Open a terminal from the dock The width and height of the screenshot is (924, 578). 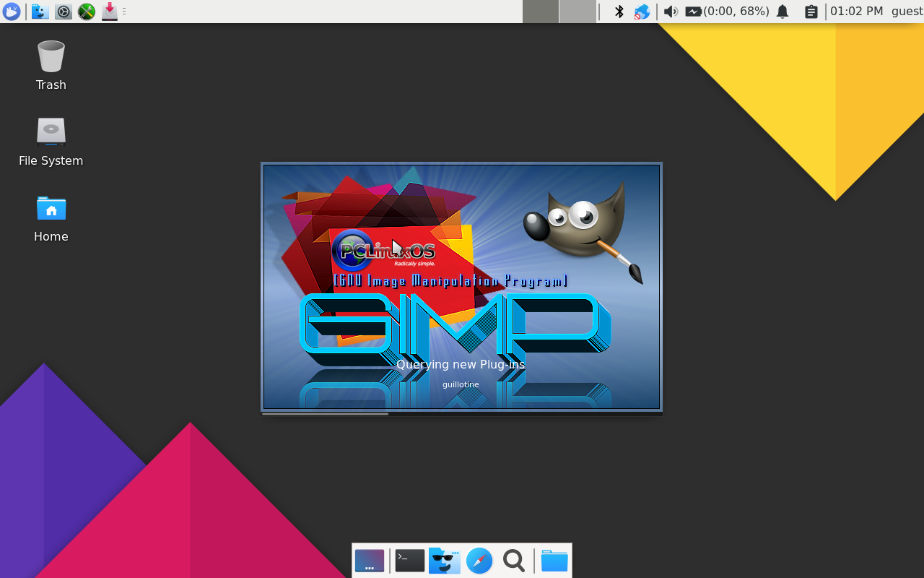pos(409,561)
